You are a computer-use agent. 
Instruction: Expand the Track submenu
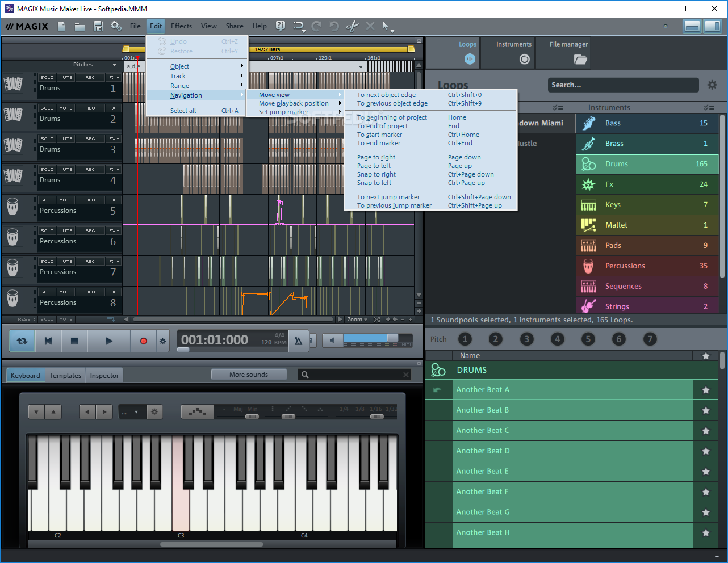click(x=197, y=76)
